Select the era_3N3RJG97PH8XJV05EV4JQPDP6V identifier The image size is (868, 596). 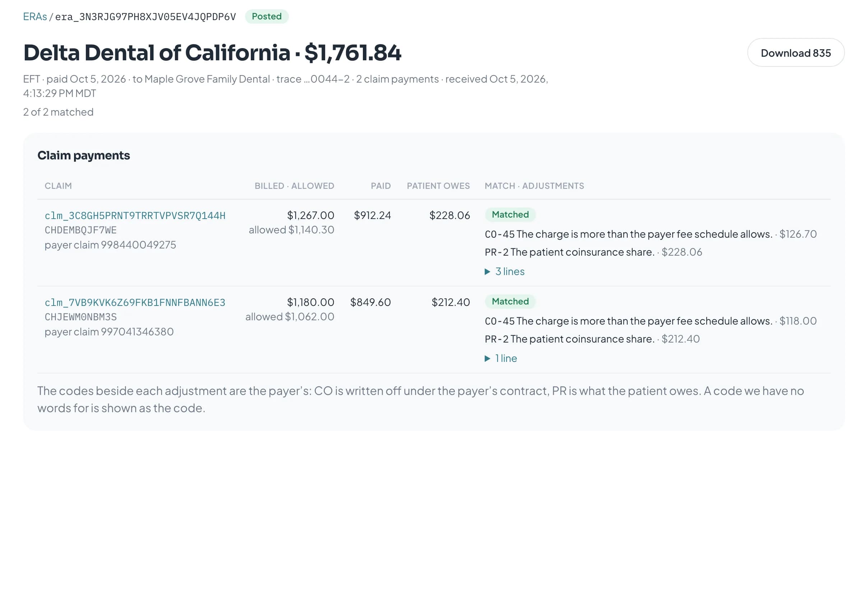click(x=146, y=17)
